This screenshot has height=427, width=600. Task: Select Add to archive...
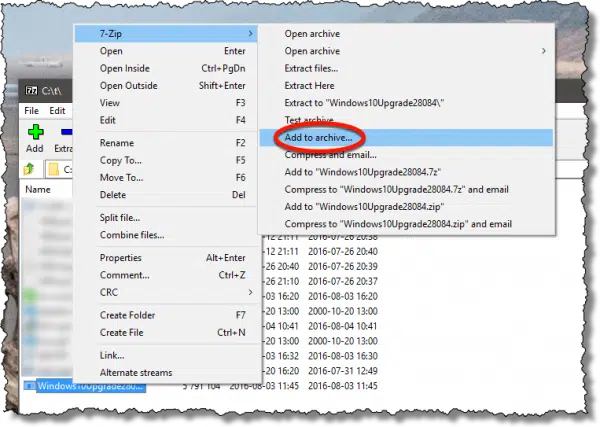(406, 137)
